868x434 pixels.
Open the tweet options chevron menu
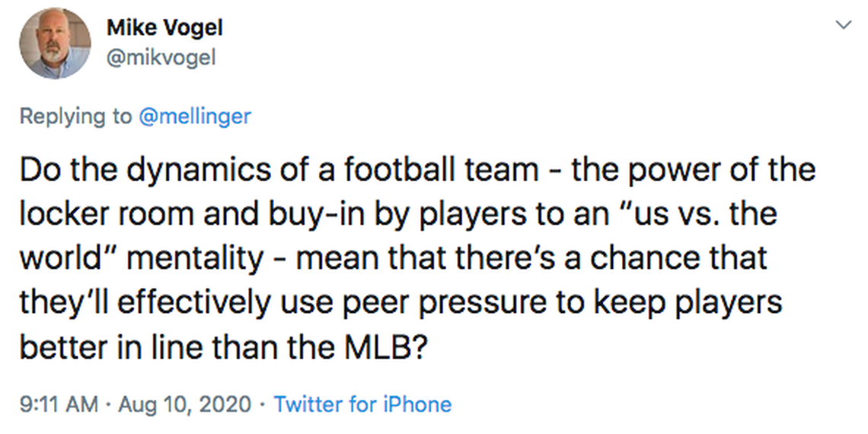pyautogui.click(x=843, y=25)
